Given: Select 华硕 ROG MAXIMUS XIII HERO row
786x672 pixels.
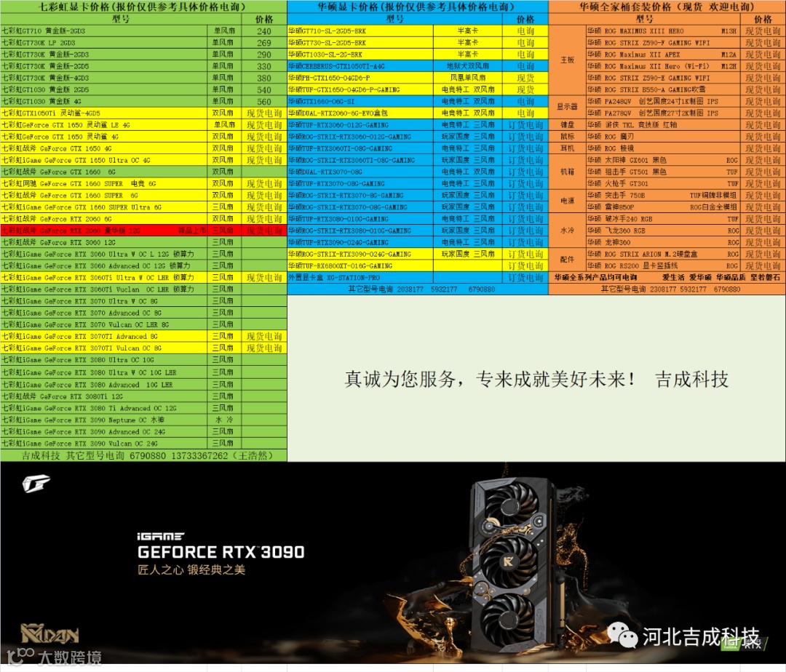Looking at the screenshot, I should tap(686, 31).
